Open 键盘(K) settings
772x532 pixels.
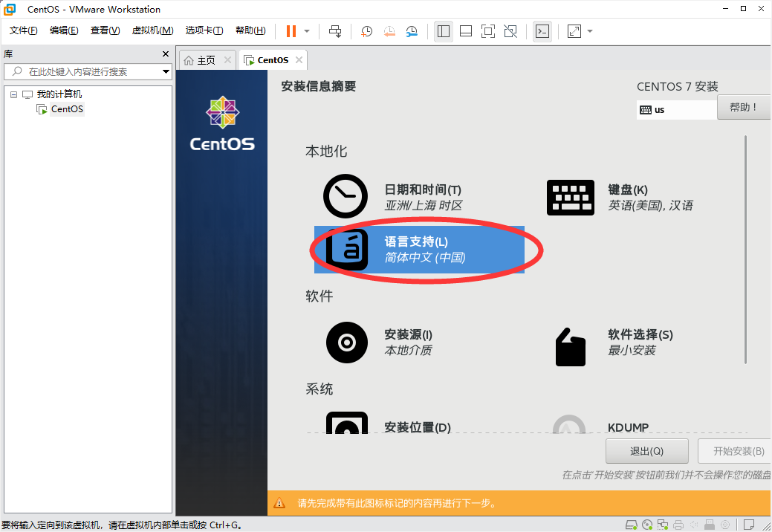point(620,197)
